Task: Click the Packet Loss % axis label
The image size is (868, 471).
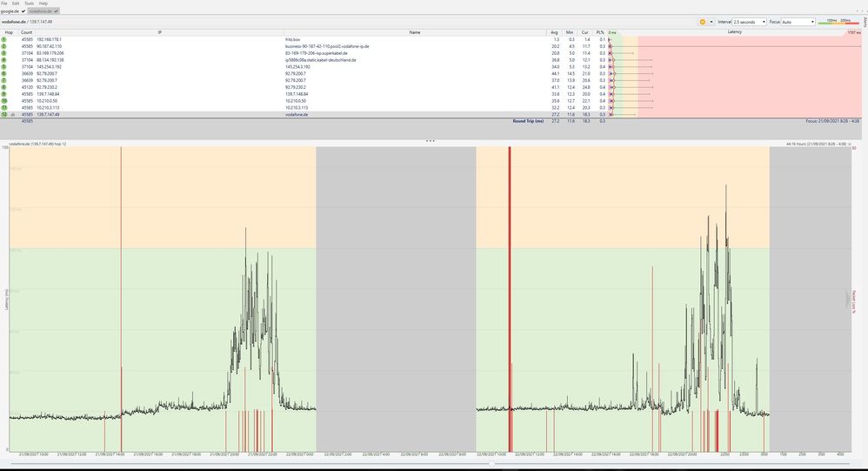Action: click(853, 301)
